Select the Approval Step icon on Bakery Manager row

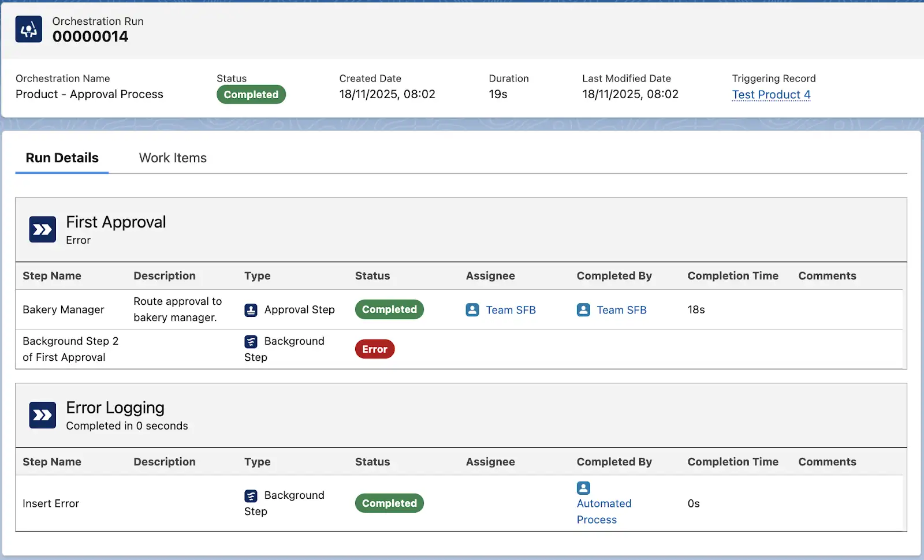click(250, 309)
